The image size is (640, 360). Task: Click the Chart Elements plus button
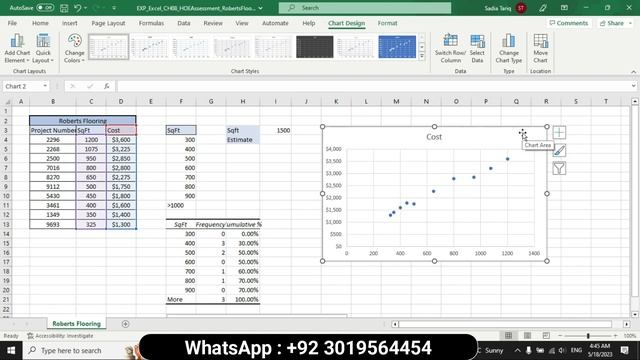[559, 132]
